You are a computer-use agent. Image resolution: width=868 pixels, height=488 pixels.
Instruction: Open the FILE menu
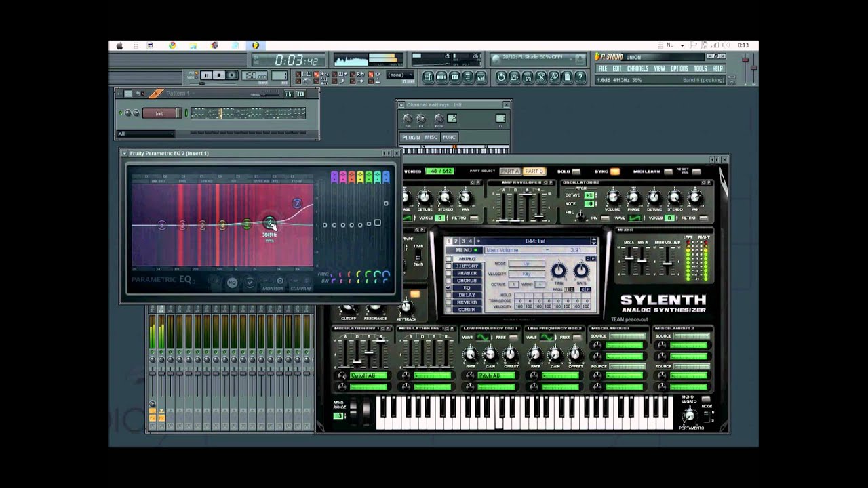tap(602, 68)
